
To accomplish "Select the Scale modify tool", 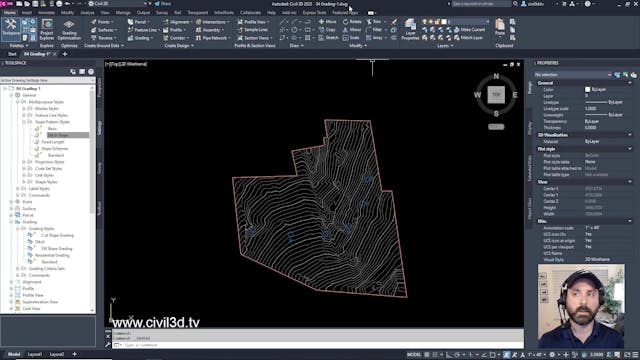I will coord(351,38).
